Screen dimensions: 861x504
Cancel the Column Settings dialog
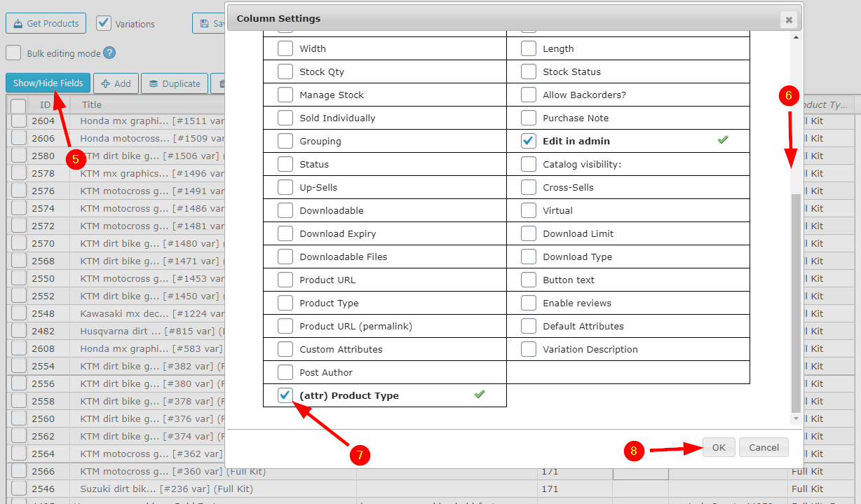764,447
